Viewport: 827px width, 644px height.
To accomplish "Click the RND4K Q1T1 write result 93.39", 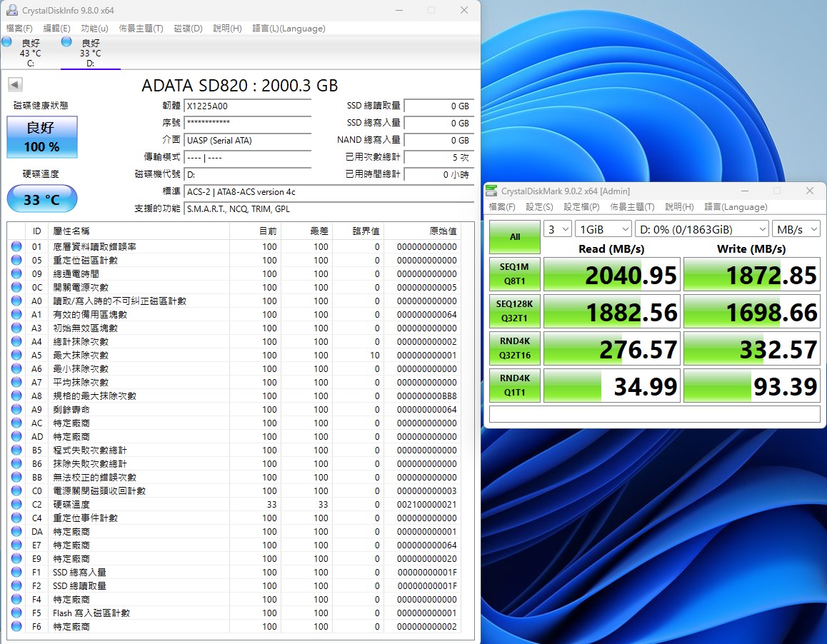I will (751, 386).
